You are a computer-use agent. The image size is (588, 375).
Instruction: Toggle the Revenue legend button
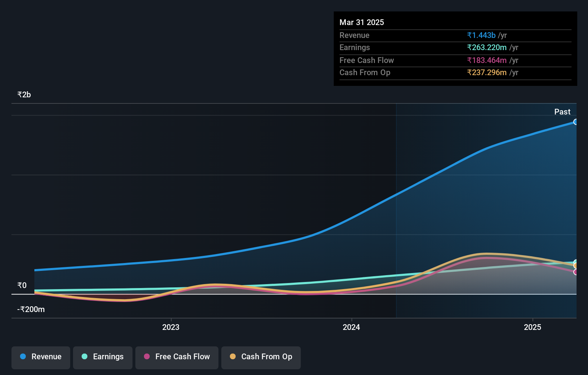(41, 357)
